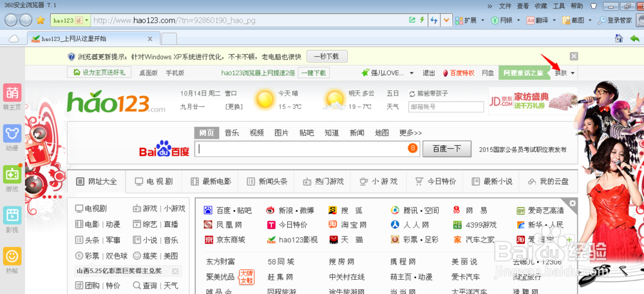Switch to the 电视剧 tab

click(x=154, y=181)
